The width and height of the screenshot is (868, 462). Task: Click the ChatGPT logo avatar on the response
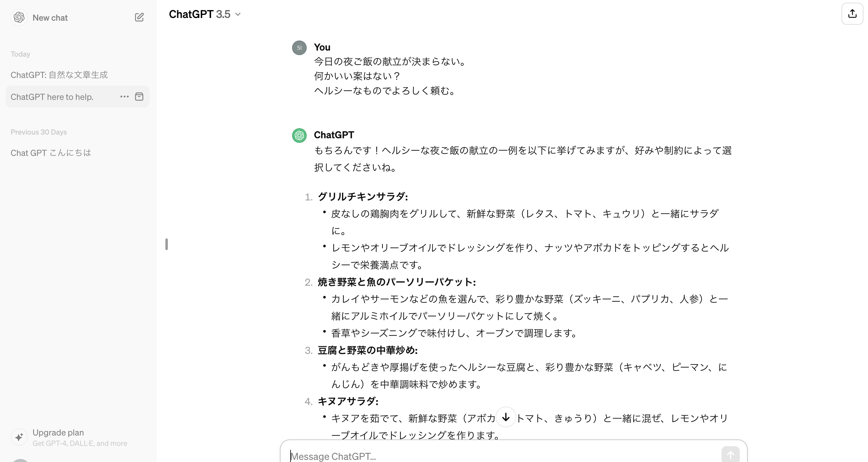pyautogui.click(x=299, y=135)
